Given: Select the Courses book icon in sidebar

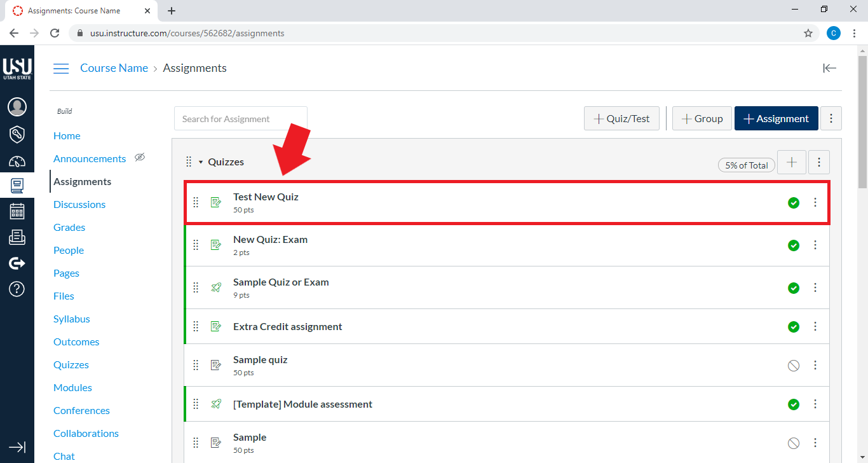Looking at the screenshot, I should pos(17,185).
